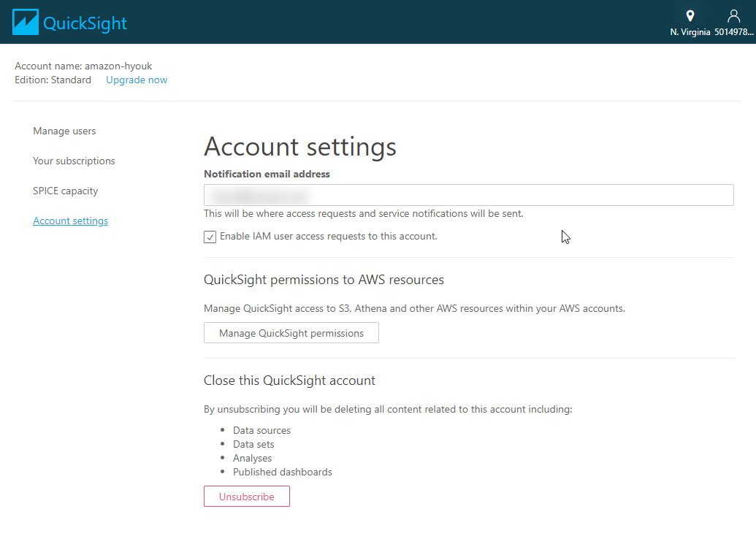Image resolution: width=756 pixels, height=547 pixels.
Task: Open Manage users section
Action: 64,131
